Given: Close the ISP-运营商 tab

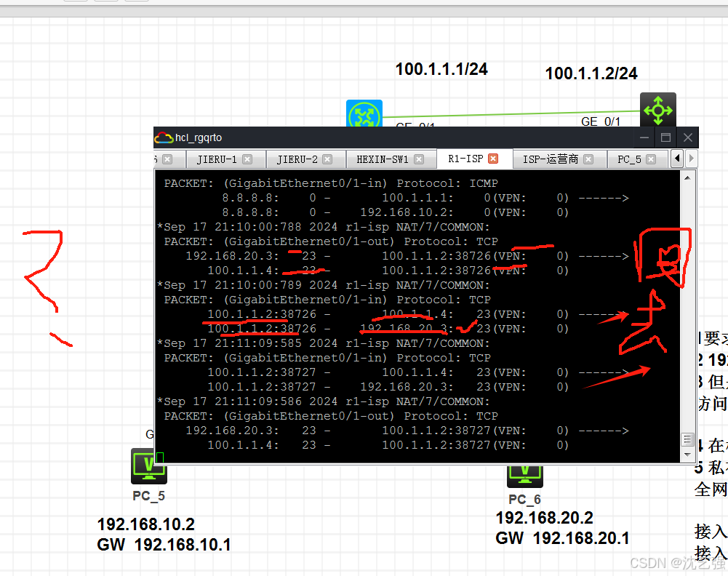Looking at the screenshot, I should (588, 159).
